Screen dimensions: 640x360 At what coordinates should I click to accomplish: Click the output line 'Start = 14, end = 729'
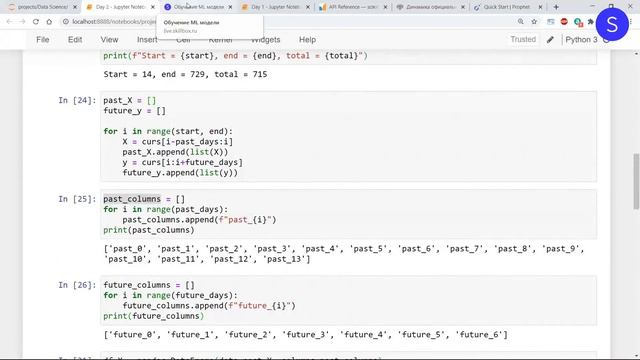(185, 74)
